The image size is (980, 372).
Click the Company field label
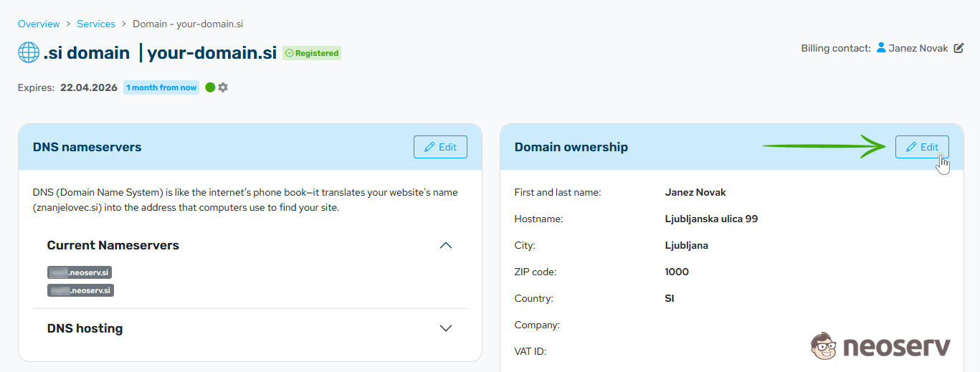point(537,325)
